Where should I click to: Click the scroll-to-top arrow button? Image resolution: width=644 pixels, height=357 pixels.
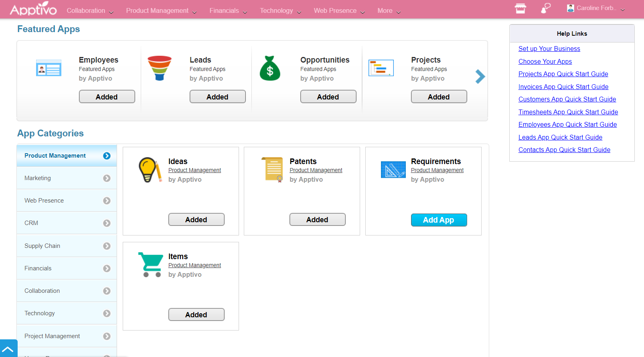tap(8, 349)
